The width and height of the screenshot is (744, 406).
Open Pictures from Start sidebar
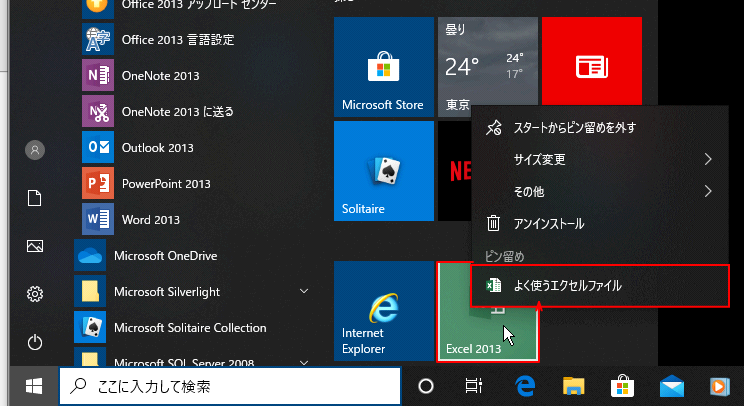(x=35, y=246)
